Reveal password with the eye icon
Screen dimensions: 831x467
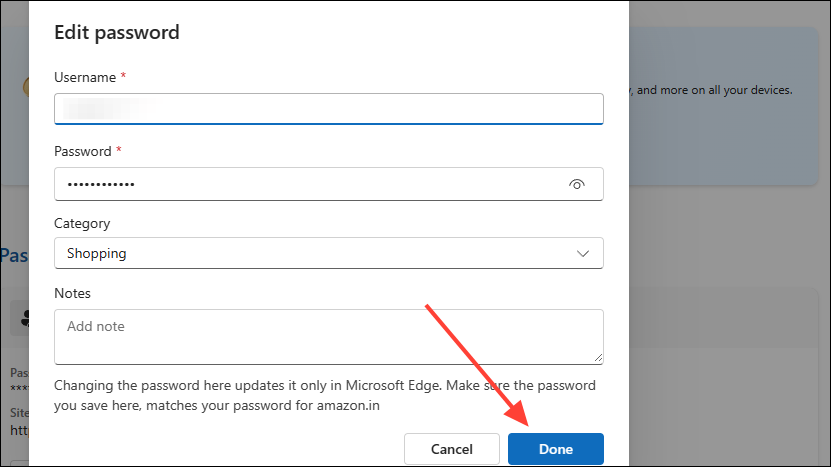tap(576, 184)
